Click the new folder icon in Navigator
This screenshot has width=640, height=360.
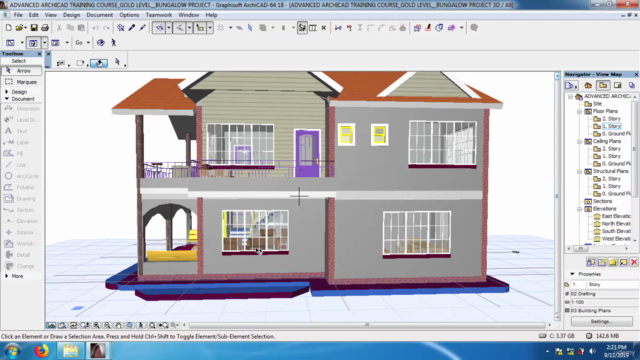coord(613,262)
